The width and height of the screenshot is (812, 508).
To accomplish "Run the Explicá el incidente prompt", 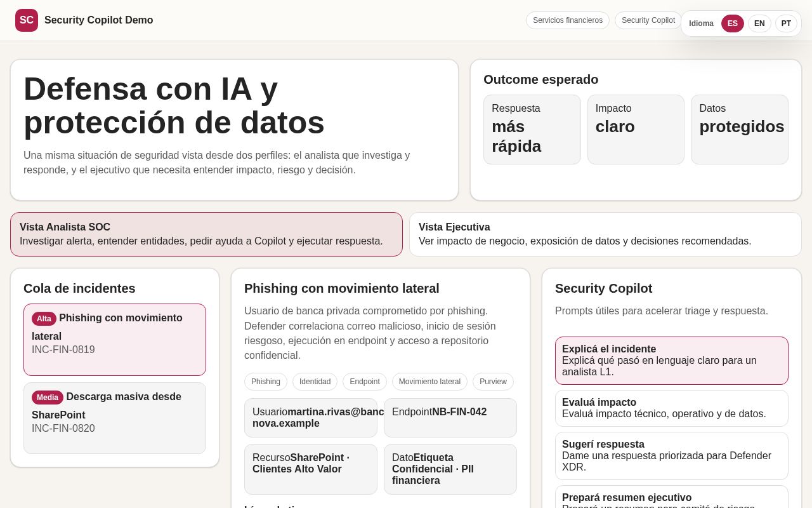I will click(x=672, y=361).
